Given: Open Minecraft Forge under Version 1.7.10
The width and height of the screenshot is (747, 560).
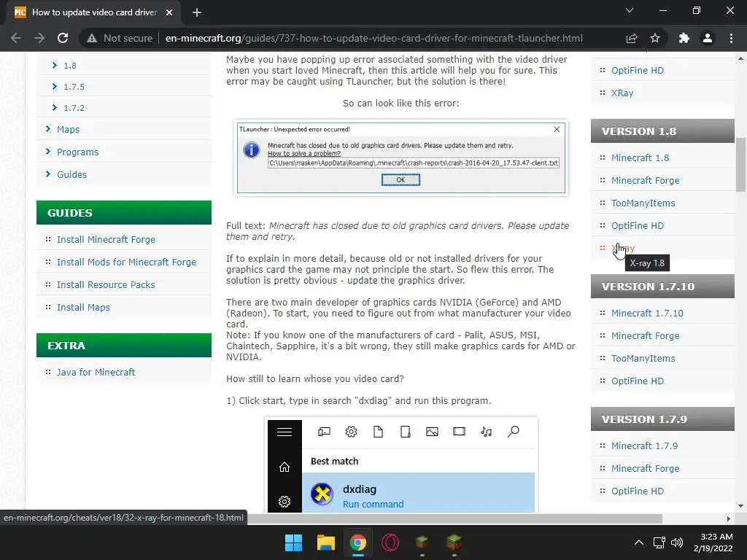Looking at the screenshot, I should pyautogui.click(x=645, y=335).
